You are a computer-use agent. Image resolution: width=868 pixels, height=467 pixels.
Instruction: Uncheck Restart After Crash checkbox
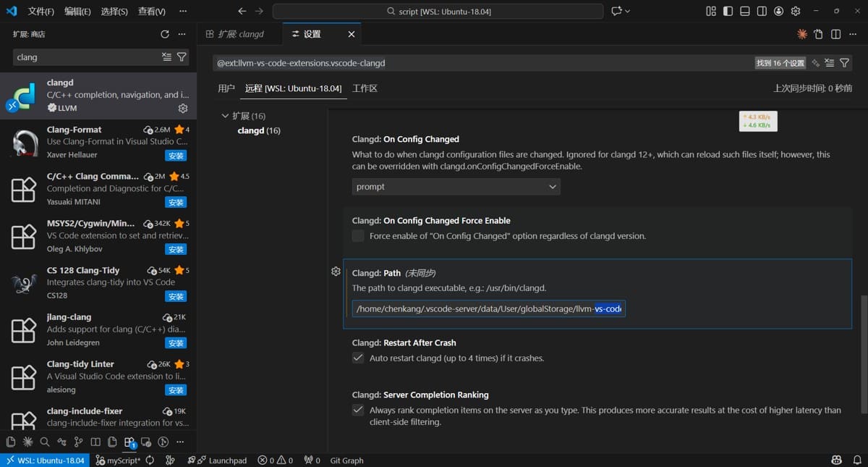pos(358,358)
